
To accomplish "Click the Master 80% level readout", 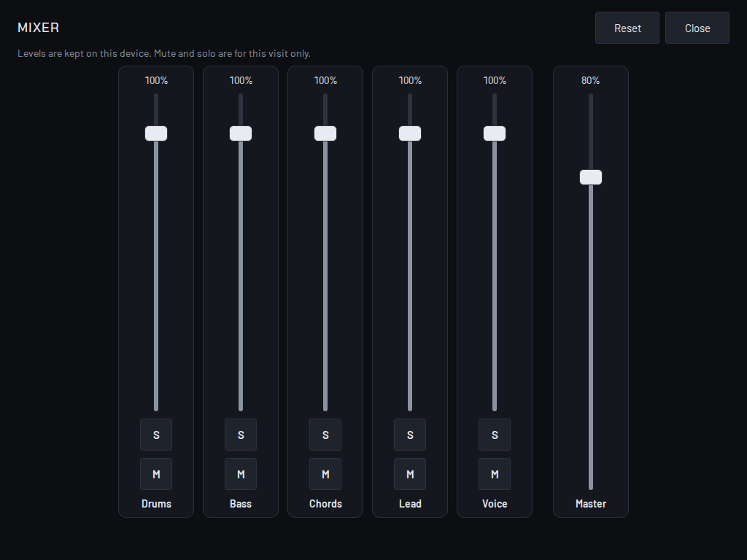I will (591, 80).
